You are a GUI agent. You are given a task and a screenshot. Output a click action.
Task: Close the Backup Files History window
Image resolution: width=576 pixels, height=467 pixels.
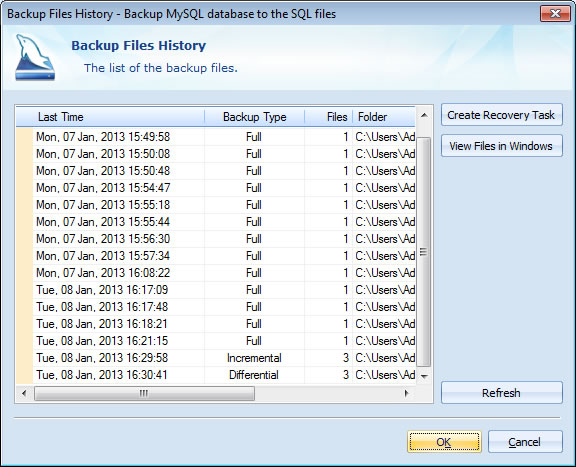pos(555,14)
